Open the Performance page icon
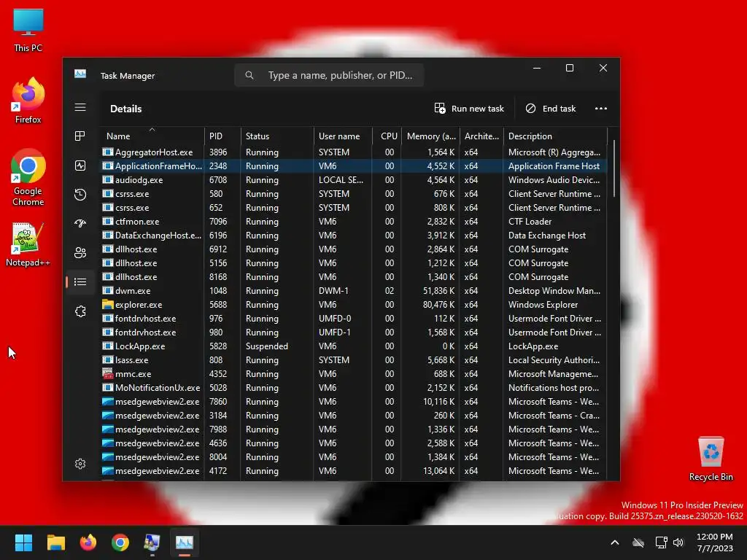 (x=80, y=166)
